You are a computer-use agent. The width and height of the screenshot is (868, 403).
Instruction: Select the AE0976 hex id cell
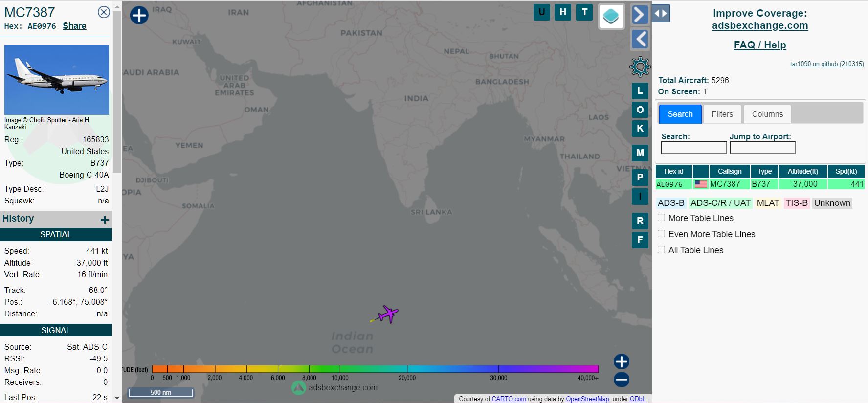click(x=673, y=184)
